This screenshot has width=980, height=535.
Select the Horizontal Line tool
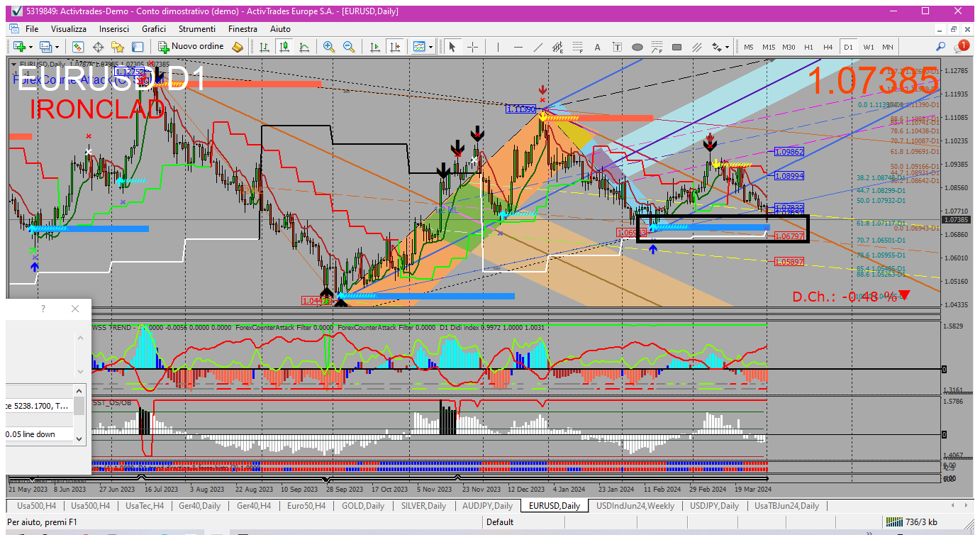[518, 47]
